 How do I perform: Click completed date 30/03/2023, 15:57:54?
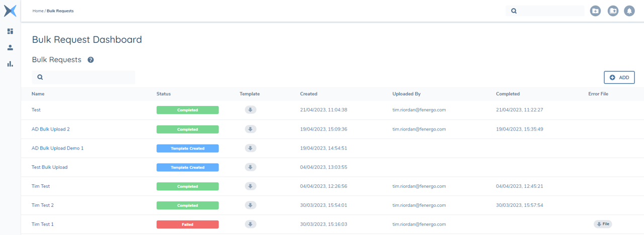519,205
